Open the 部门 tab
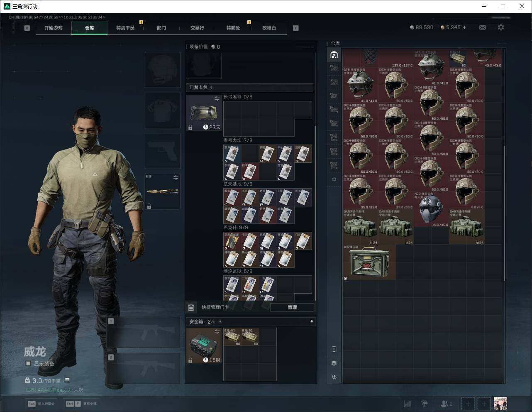Image resolution: width=532 pixels, height=412 pixels. click(x=161, y=28)
